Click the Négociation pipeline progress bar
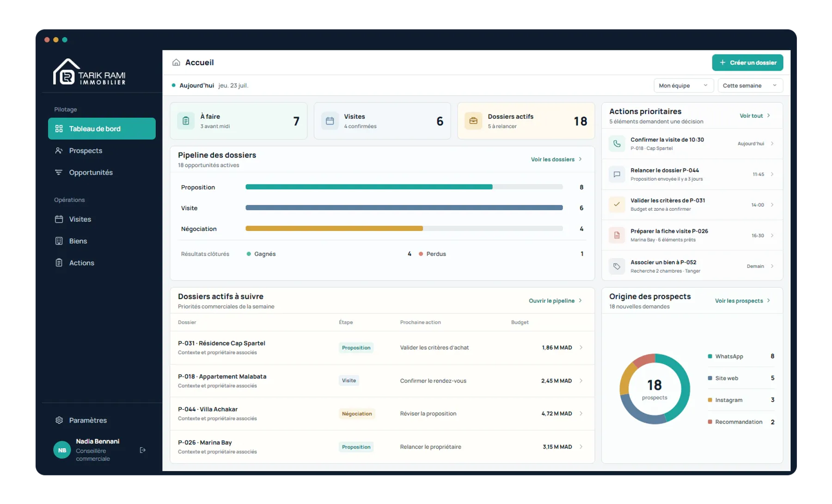Screen dimensions: 832x504 coord(404,229)
